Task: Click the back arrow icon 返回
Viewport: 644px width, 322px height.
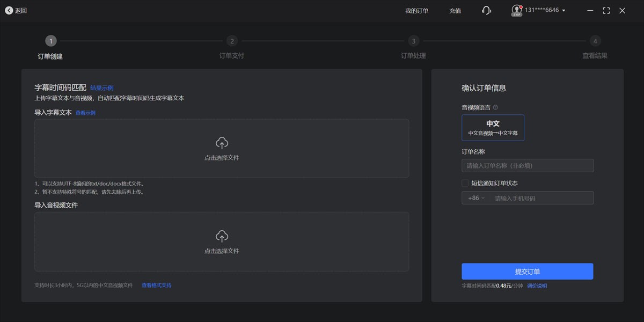Action: pyautogui.click(x=9, y=10)
